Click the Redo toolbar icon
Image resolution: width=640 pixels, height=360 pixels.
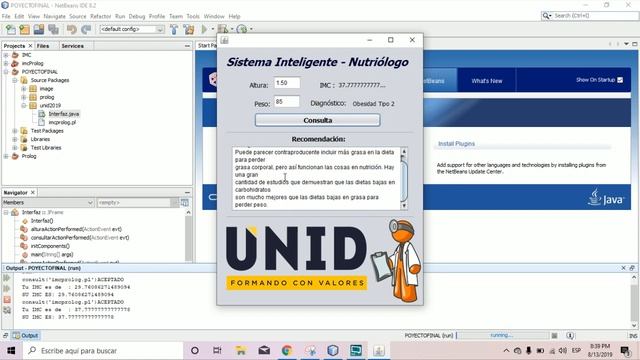click(x=86, y=29)
